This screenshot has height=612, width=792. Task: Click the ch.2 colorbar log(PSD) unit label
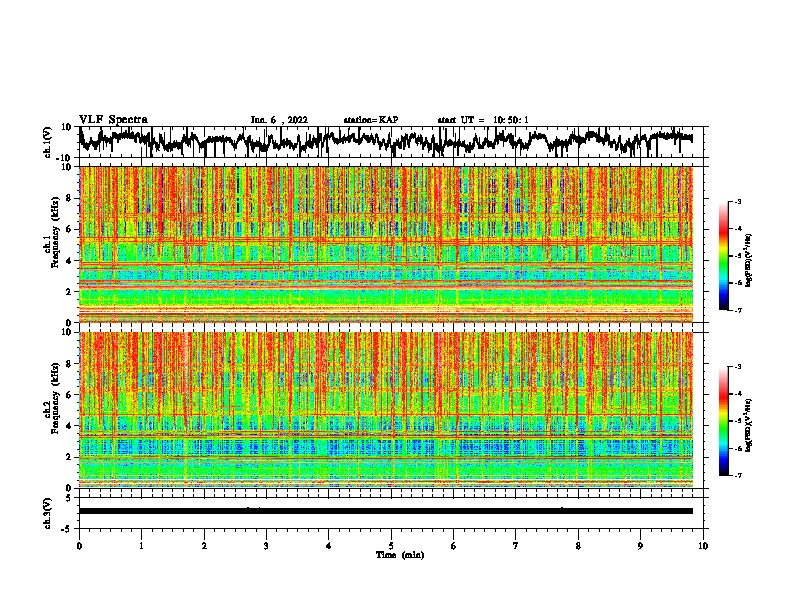(748, 425)
